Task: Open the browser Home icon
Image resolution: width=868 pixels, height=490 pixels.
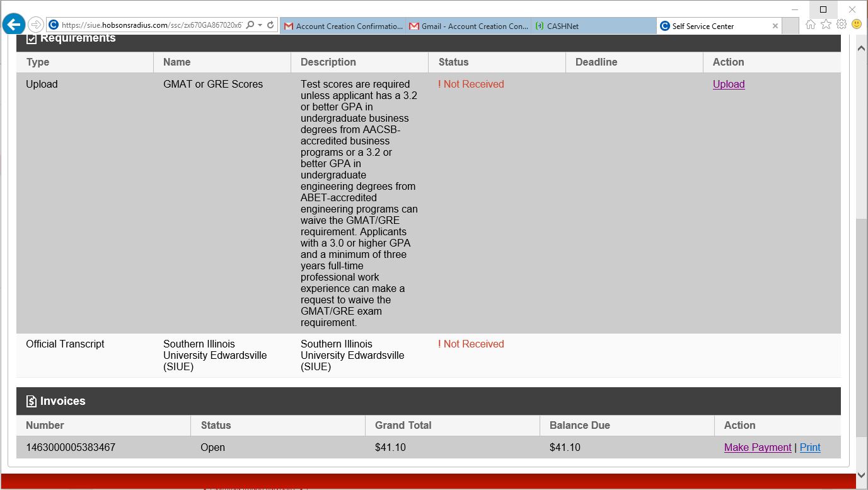Action: point(811,24)
